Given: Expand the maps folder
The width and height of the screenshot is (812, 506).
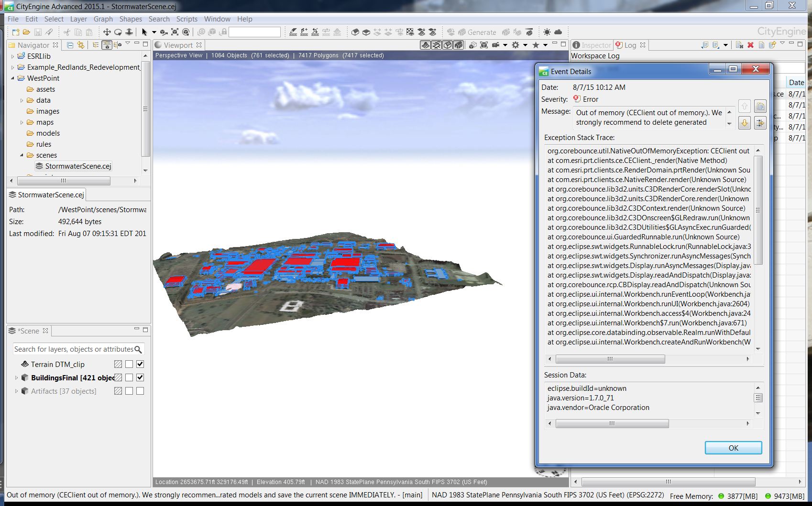Looking at the screenshot, I should [x=22, y=122].
